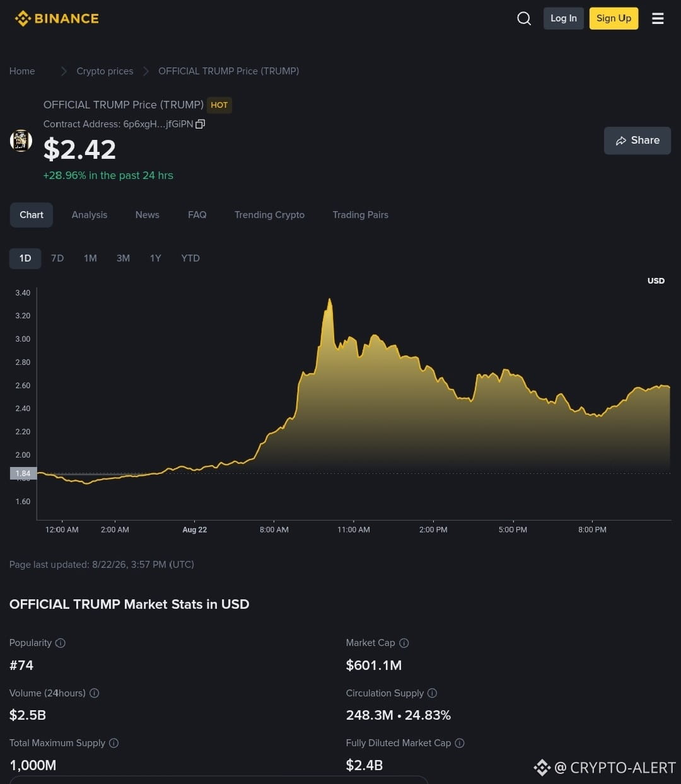Select the 7D chart range

pos(57,258)
